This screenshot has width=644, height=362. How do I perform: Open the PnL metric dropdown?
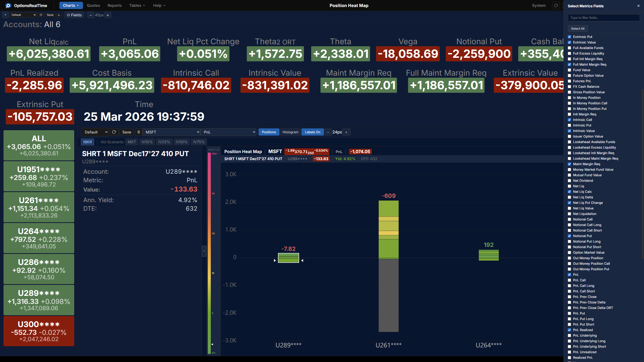pyautogui.click(x=228, y=132)
